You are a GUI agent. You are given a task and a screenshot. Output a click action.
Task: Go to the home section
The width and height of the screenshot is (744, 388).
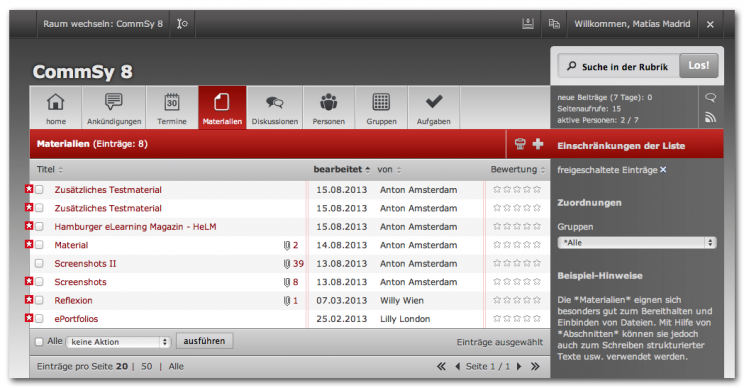tap(56, 108)
